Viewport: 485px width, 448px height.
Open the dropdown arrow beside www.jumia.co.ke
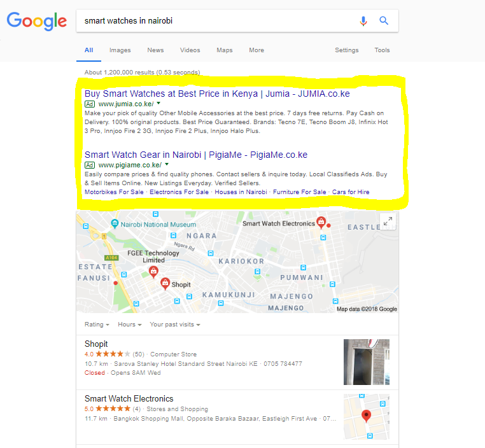158,103
